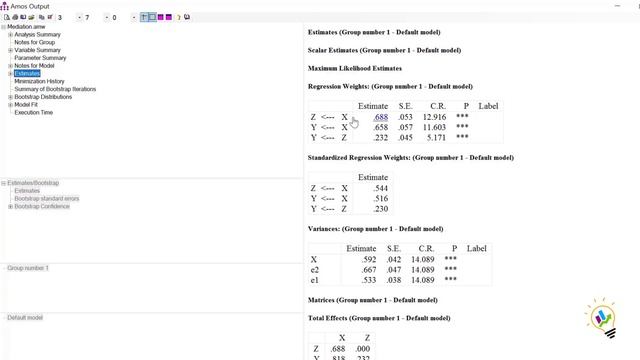
Task: Click the .592 variance estimate for X
Action: click(x=369, y=260)
